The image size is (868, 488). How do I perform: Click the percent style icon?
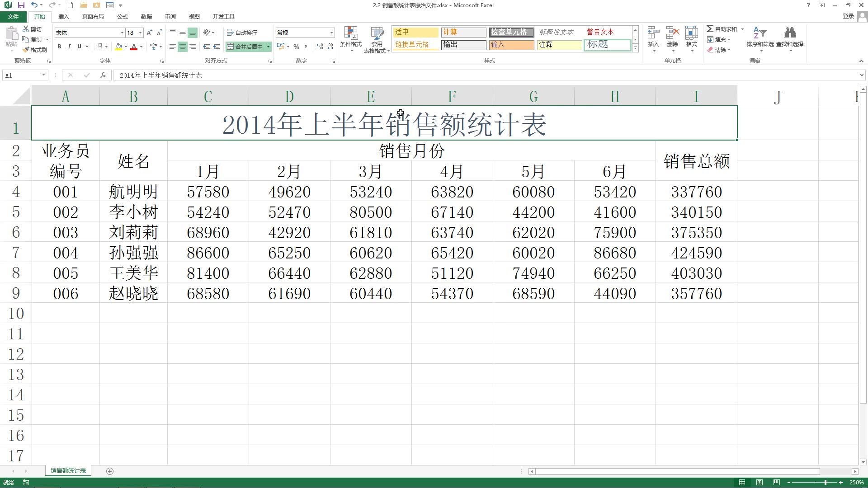[296, 47]
